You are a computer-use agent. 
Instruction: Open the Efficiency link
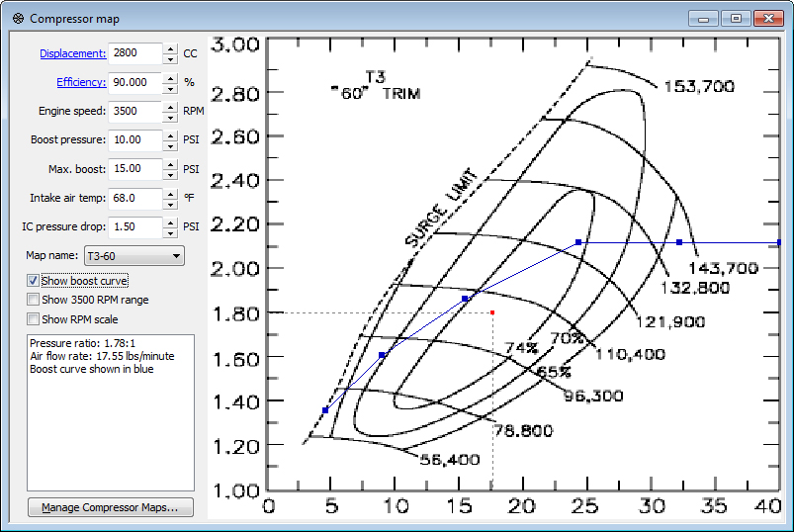point(81,82)
